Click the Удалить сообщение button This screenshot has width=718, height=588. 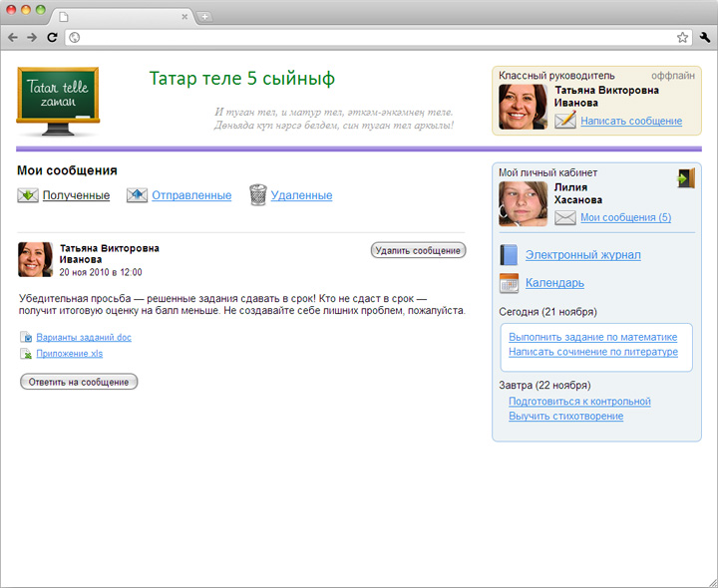418,250
